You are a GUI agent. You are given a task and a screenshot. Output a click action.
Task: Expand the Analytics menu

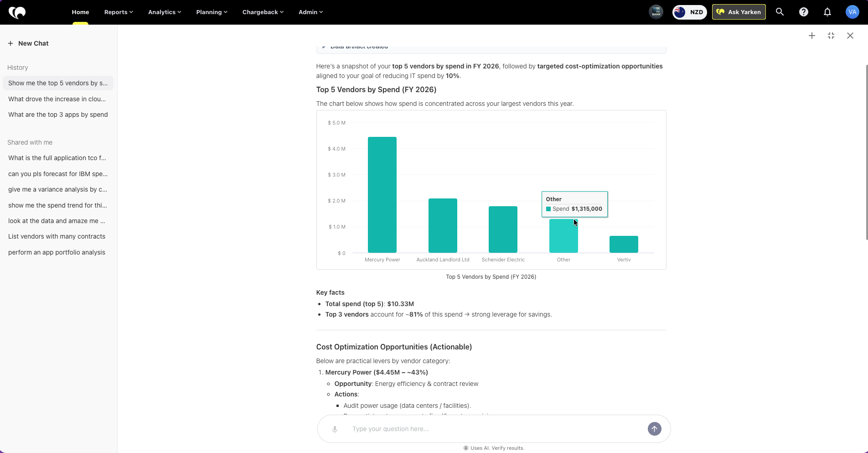pyautogui.click(x=165, y=12)
